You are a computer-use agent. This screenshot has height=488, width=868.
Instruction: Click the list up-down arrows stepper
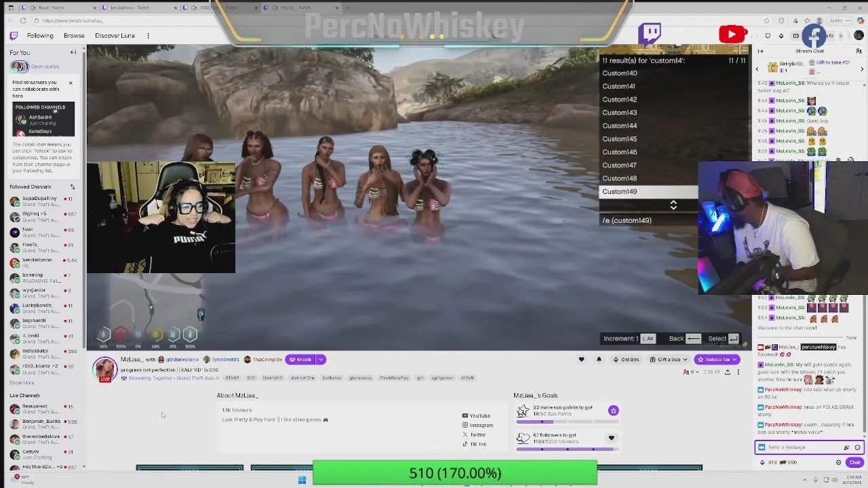pos(673,205)
